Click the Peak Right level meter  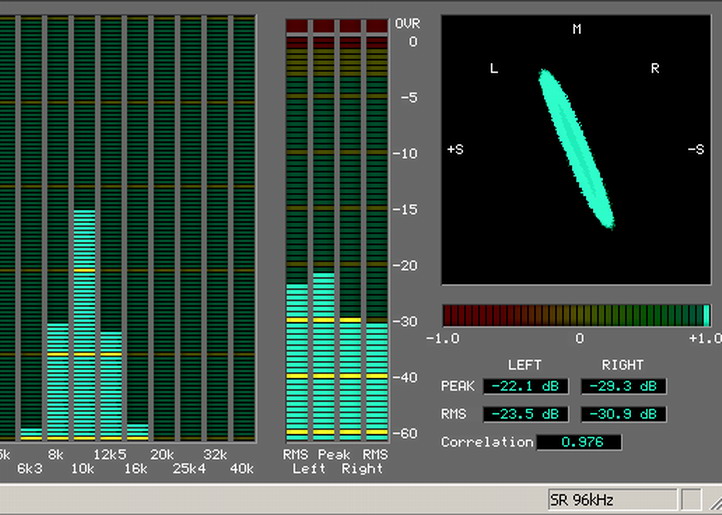point(350,375)
